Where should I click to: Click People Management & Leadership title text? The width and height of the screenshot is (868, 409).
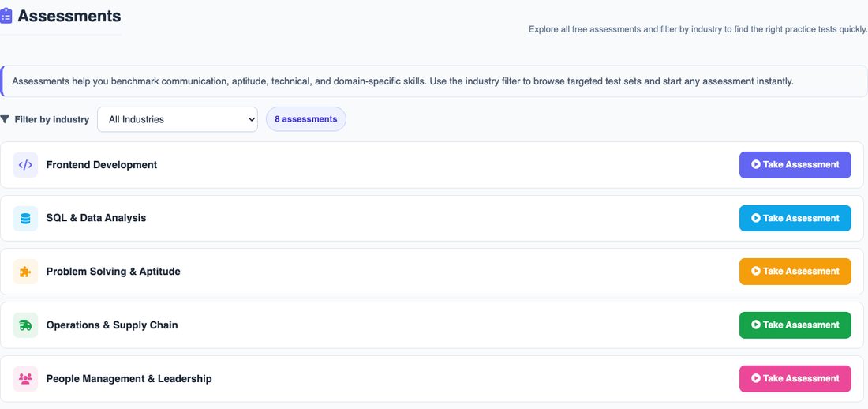[129, 378]
